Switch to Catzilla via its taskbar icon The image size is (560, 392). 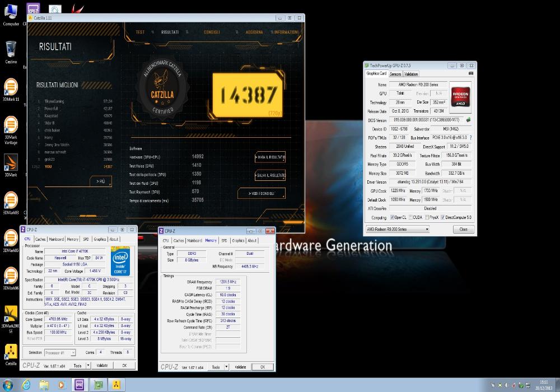(116, 385)
